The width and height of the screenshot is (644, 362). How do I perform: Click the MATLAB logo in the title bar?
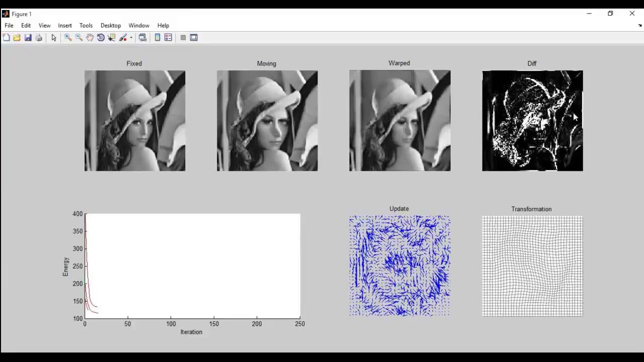6,14
